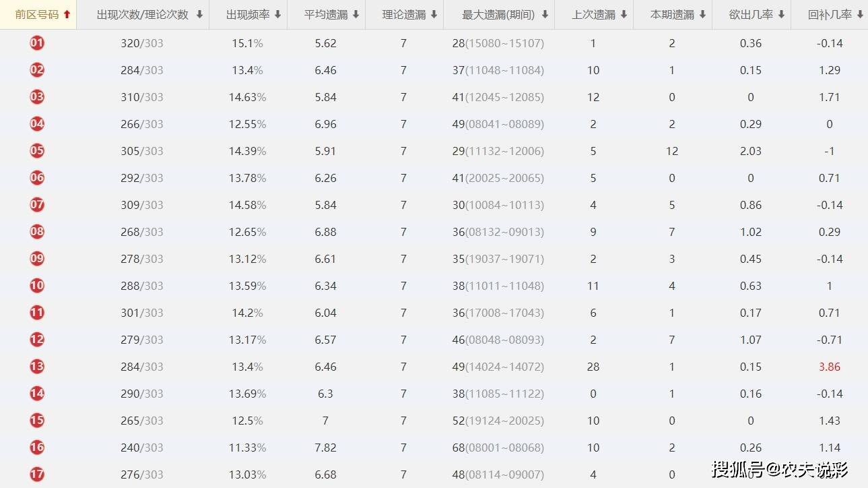
Task: Select the 7.82 average miss value
Action: 326,448
